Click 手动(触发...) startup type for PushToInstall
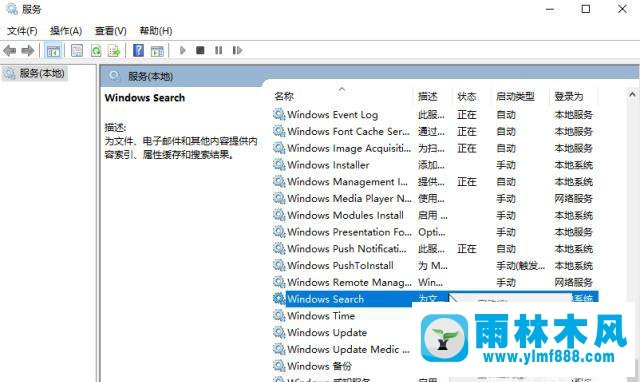640x382 pixels. (520, 266)
